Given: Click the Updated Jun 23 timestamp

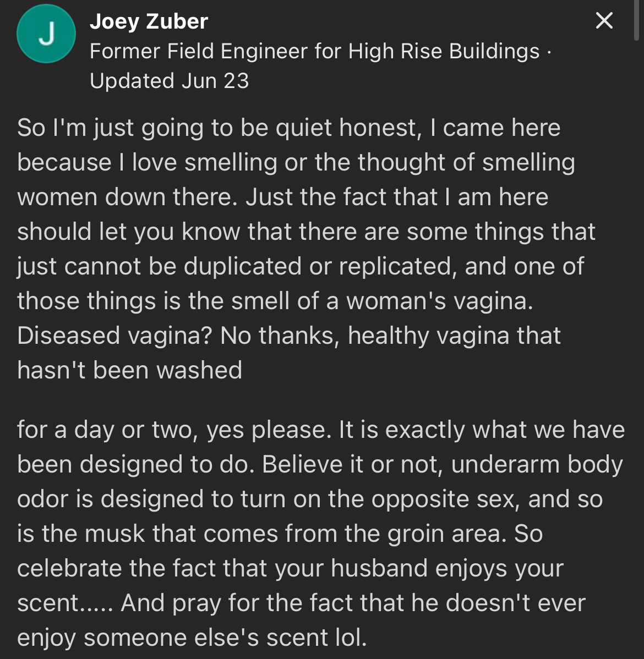Looking at the screenshot, I should tap(169, 81).
